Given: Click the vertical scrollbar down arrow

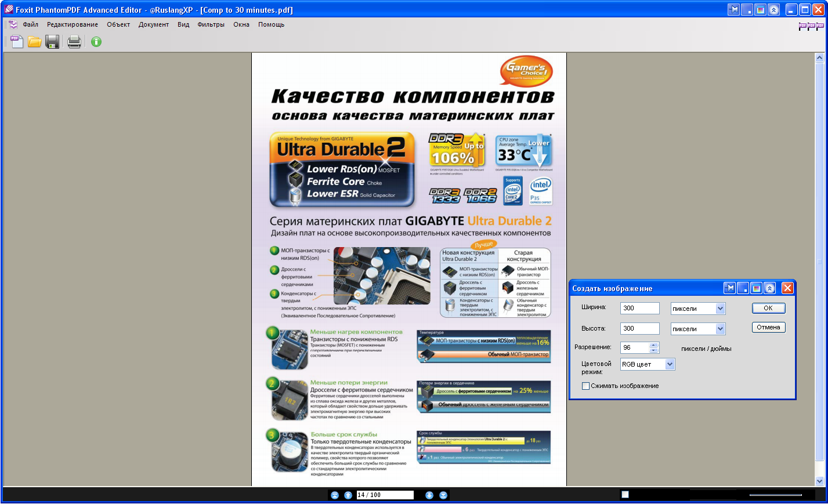Looking at the screenshot, I should coord(819,481).
